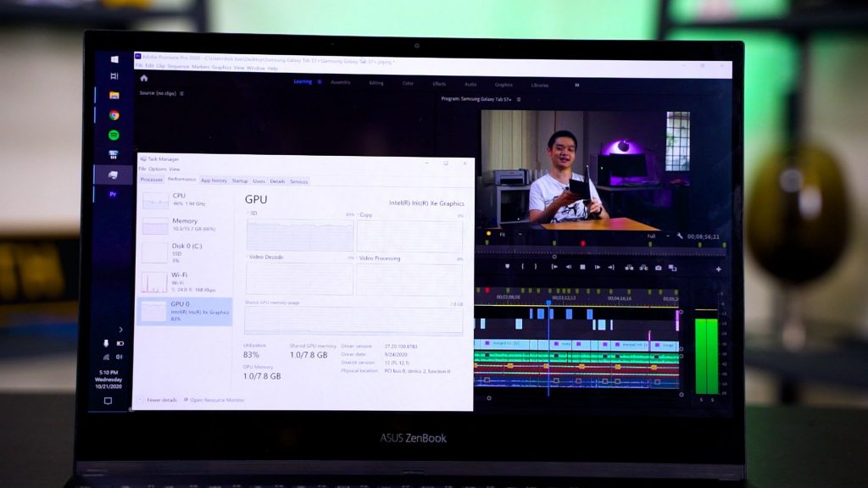
Task: Open the Button Editor plus icon
Action: pyautogui.click(x=719, y=269)
